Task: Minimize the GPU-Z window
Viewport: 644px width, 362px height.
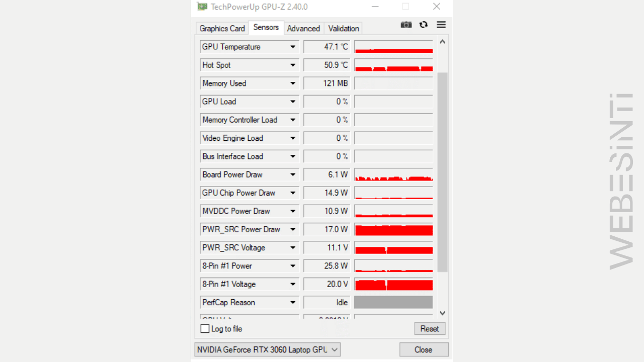Action: (x=375, y=7)
